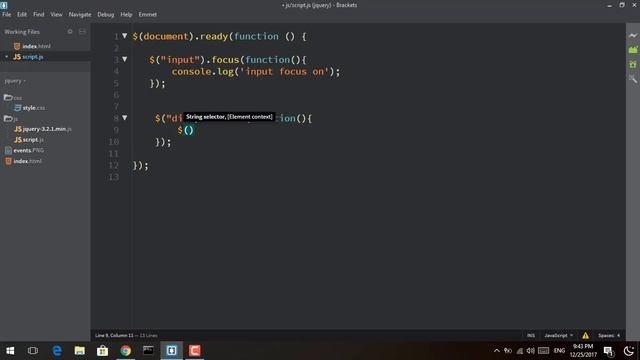The image size is (640, 360).
Task: Click the volume speaker tray icon
Action: (x=531, y=351)
